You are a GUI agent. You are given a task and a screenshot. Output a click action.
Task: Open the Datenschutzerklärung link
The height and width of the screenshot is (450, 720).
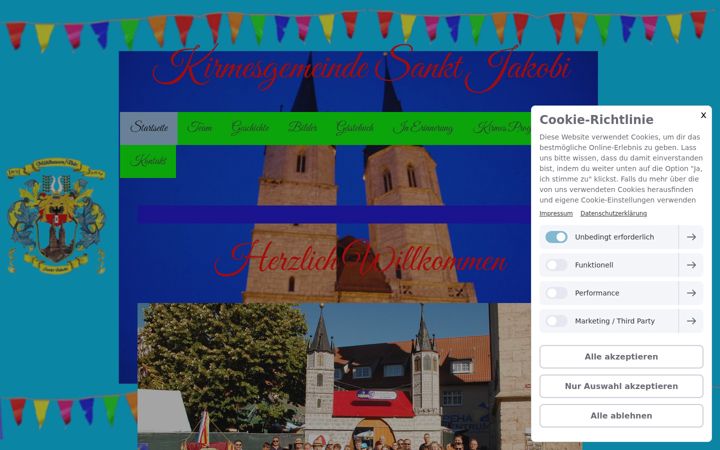click(613, 214)
